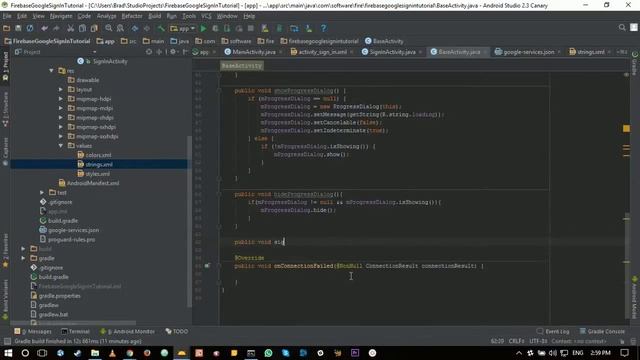This screenshot has height=360, width=640.
Task: Close the BaseActivity.java tab
Action: click(x=485, y=52)
